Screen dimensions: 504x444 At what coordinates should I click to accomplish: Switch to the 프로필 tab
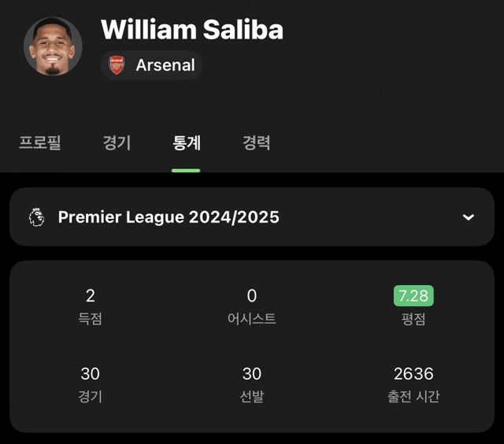pyautogui.click(x=40, y=142)
